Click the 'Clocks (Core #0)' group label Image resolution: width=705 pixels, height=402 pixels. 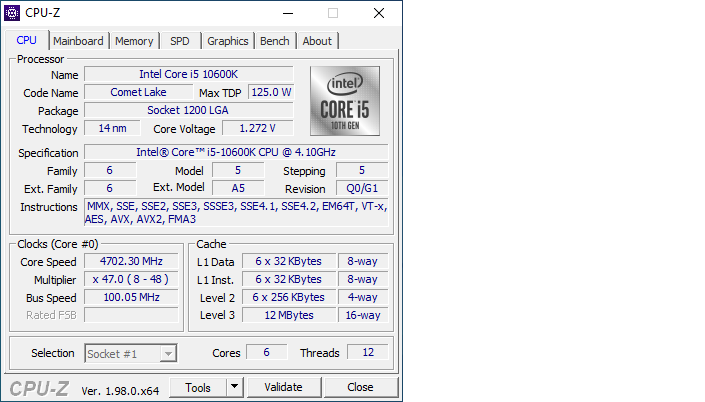(58, 244)
